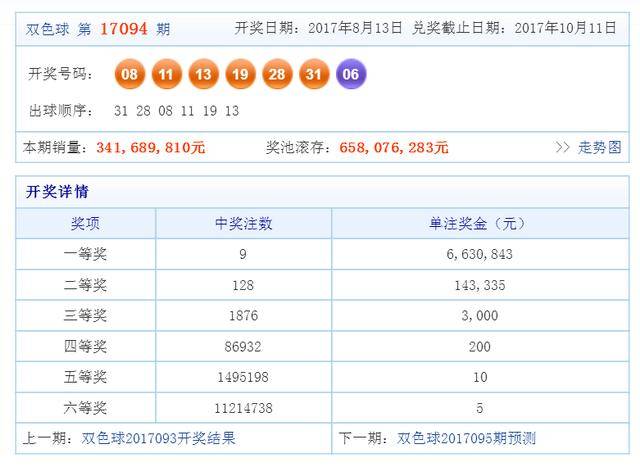Screen dimensions: 640x467
Task: Click the fourth prize count 86932
Action: tap(243, 347)
